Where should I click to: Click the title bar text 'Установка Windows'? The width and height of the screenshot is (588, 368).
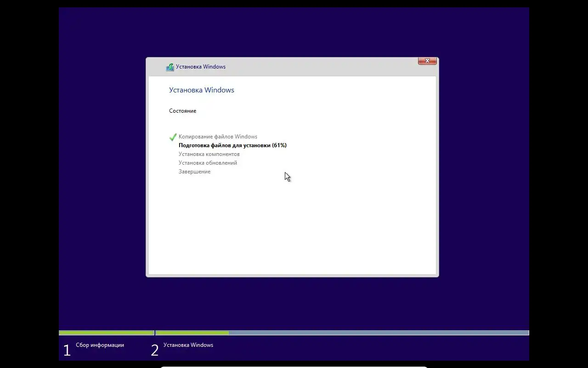click(201, 67)
